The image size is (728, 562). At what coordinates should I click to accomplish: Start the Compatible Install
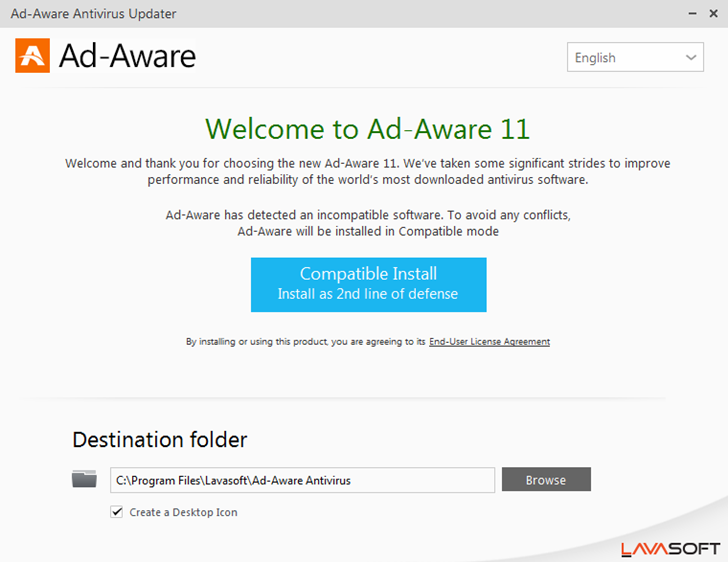369,285
